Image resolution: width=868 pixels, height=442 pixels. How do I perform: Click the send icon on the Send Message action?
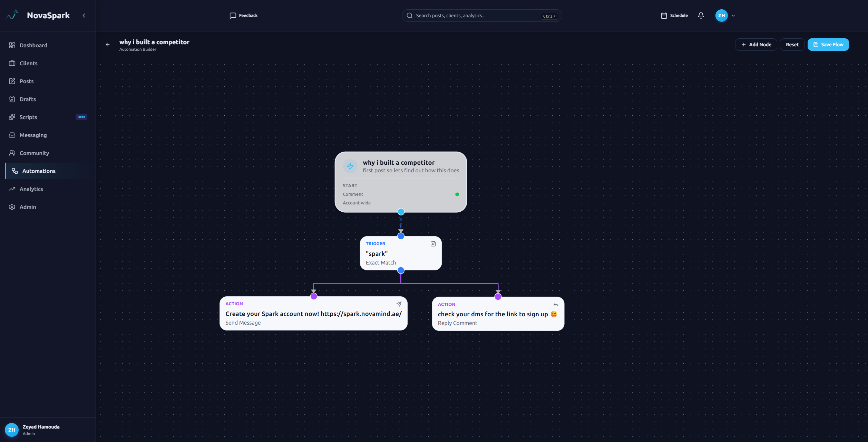pos(399,304)
